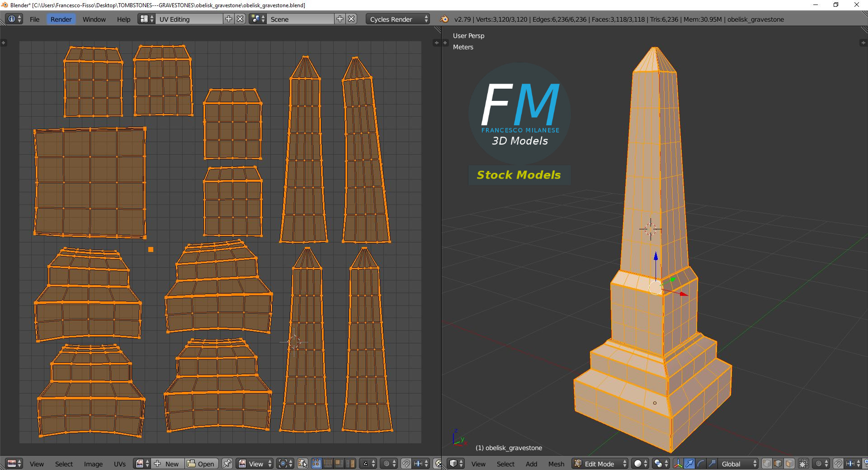This screenshot has width=868, height=470.
Task: Open UV editor proportional editing dropdown
Action: pyautogui.click(x=389, y=464)
